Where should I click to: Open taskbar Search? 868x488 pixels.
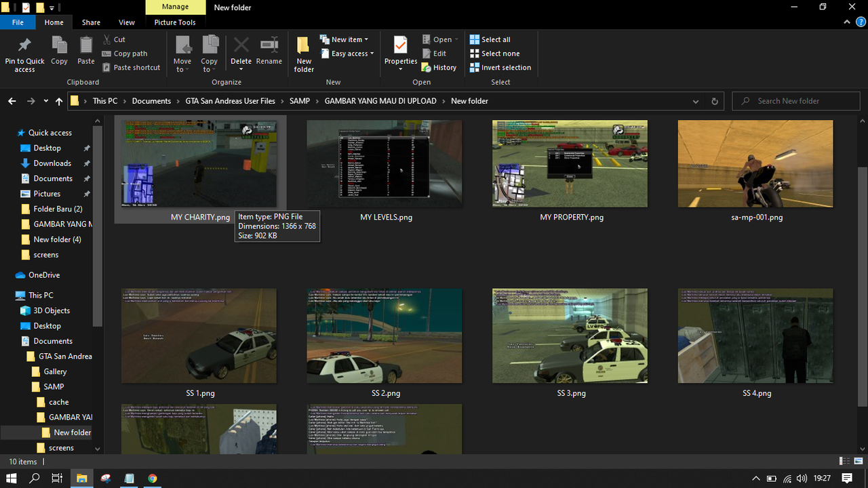point(35,479)
